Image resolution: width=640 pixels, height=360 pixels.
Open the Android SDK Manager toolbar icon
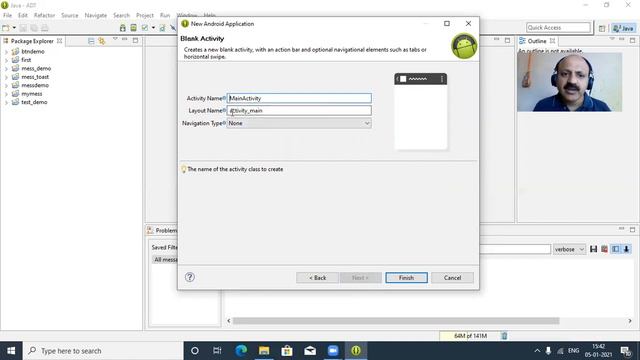coord(122,28)
